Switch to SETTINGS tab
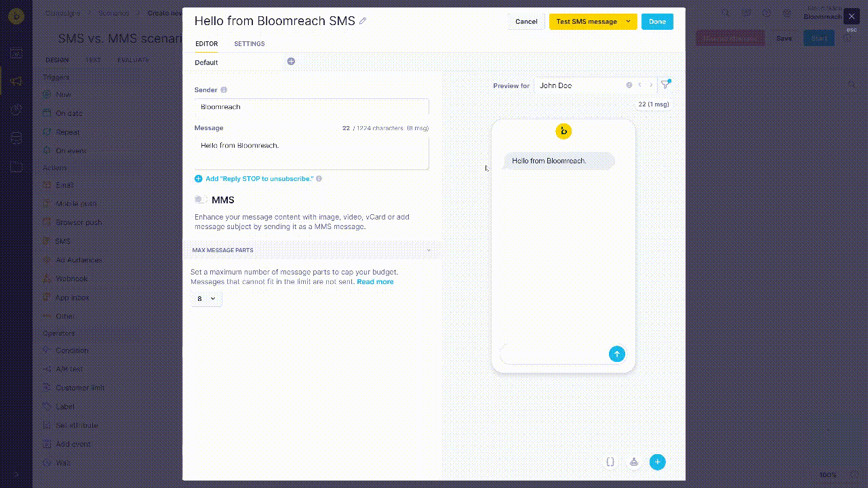 250,44
